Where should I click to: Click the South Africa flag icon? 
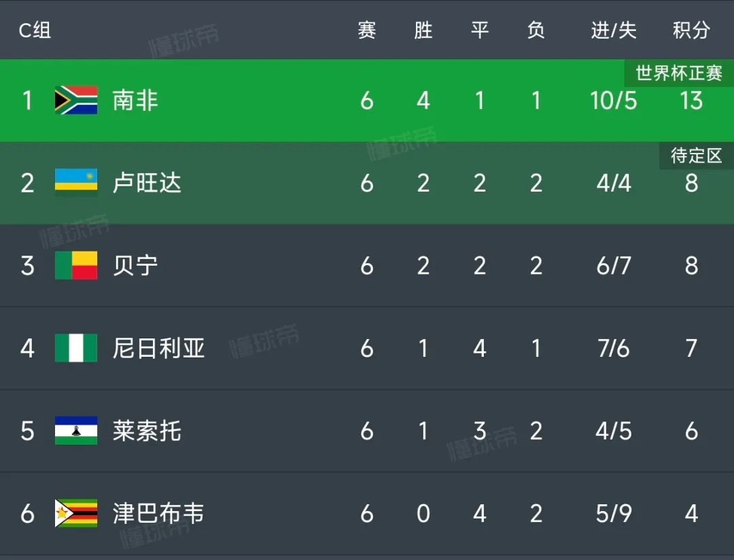[x=76, y=101]
